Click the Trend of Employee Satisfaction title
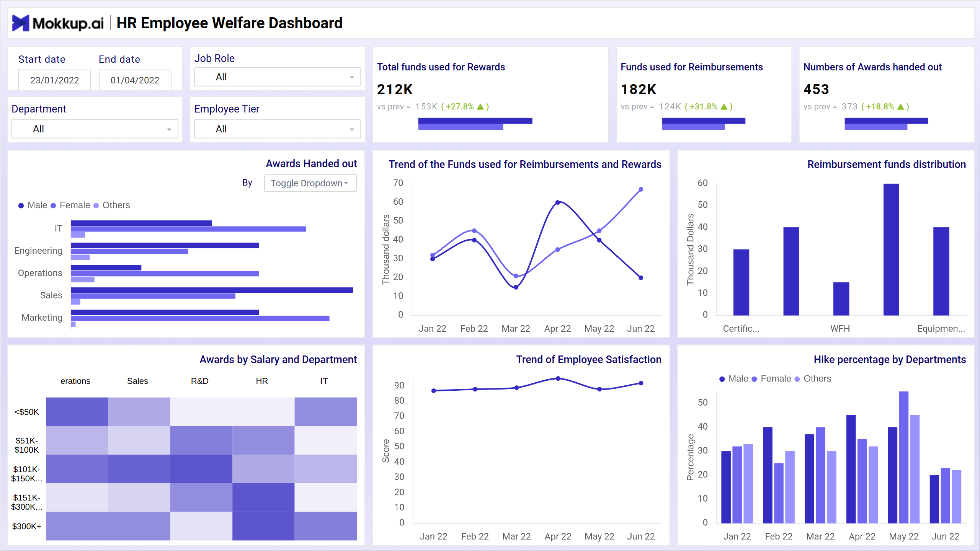Viewport: 980px width, 551px height. (x=589, y=360)
